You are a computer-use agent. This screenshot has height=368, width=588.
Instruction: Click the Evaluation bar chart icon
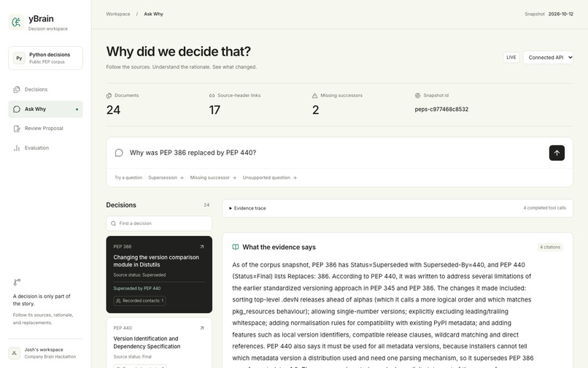point(17,148)
